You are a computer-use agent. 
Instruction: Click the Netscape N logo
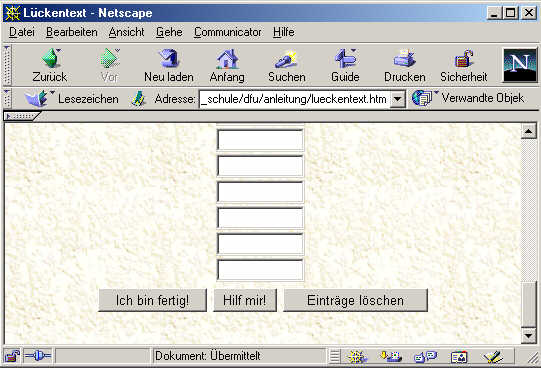[520, 65]
